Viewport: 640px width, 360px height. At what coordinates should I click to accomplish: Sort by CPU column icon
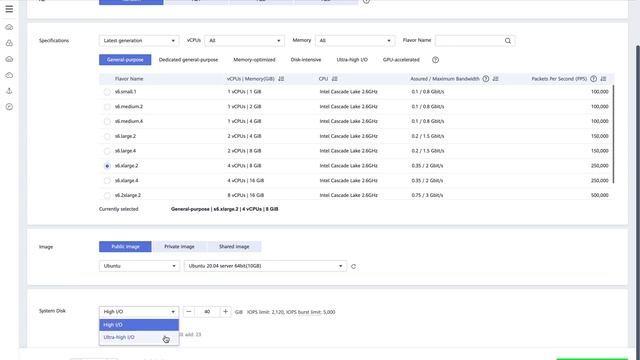pos(335,79)
